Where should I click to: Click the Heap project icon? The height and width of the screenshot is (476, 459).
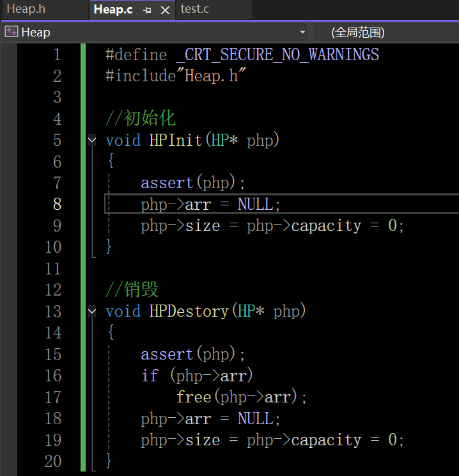(12, 32)
